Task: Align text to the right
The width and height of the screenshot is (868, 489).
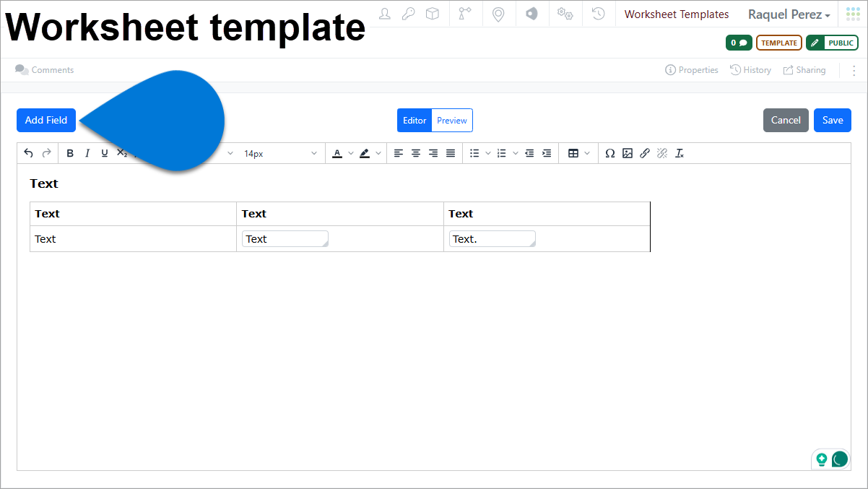Action: [433, 153]
